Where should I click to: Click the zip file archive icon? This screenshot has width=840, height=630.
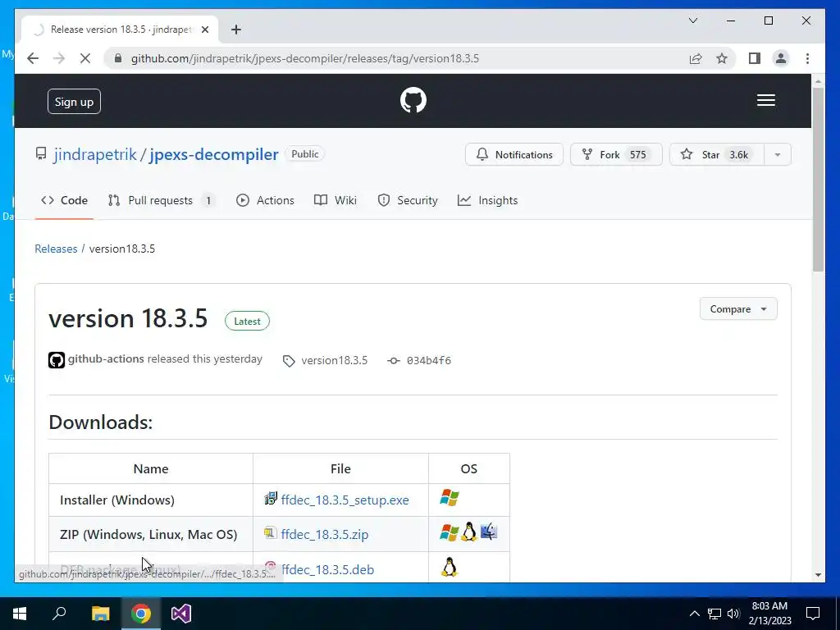click(x=270, y=532)
